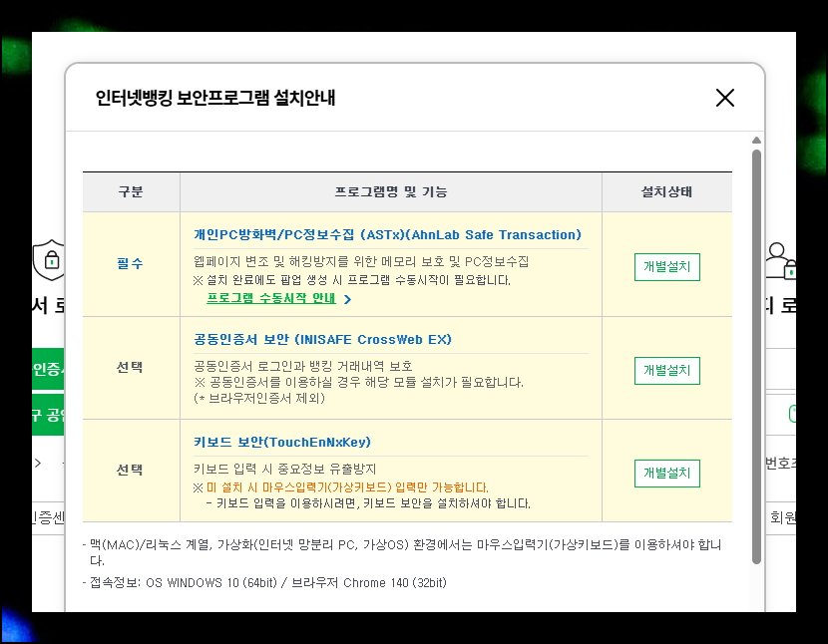
Task: Click the 필수 label in first row
Action: [x=130, y=263]
